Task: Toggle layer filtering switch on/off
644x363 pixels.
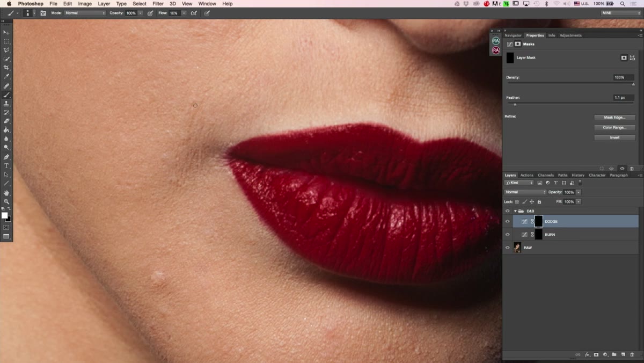Action: (580, 183)
